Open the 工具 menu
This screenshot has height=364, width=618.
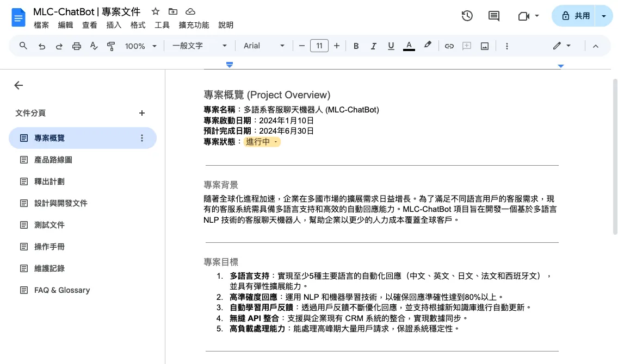162,25
